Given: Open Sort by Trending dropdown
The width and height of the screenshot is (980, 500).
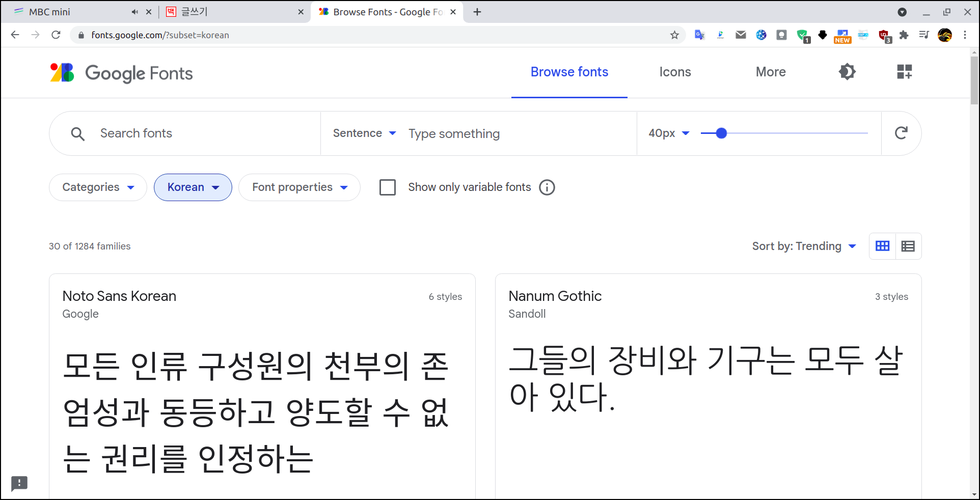Looking at the screenshot, I should [804, 246].
